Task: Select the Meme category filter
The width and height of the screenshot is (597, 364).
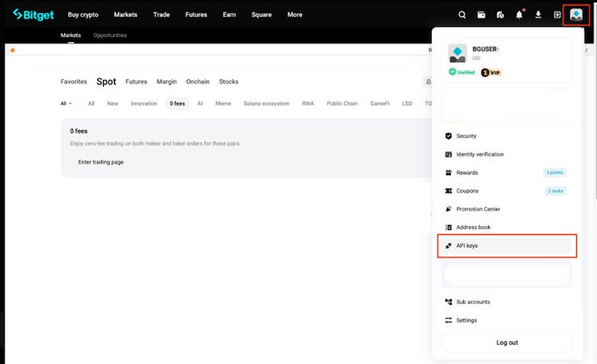Action: pos(223,104)
